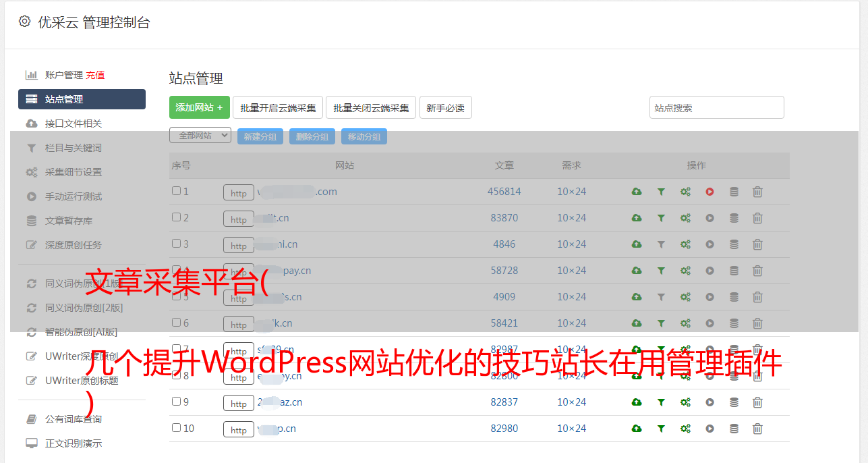Open 正文识别演示 in the sidebar

coord(73,443)
